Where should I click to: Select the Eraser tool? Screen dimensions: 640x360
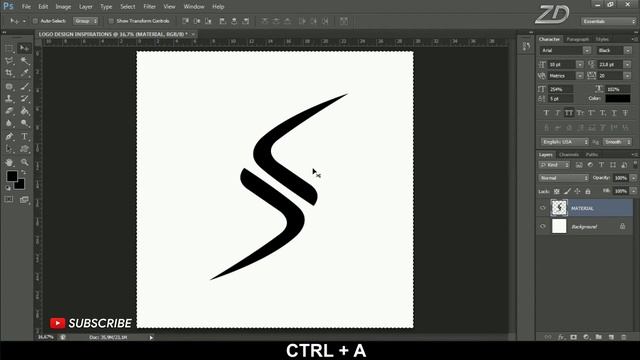[9, 111]
